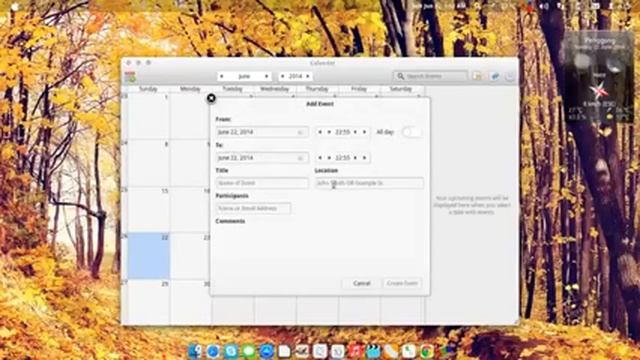The height and width of the screenshot is (360, 640).
Task: Cancel the Add Event dialog
Action: [x=362, y=283]
